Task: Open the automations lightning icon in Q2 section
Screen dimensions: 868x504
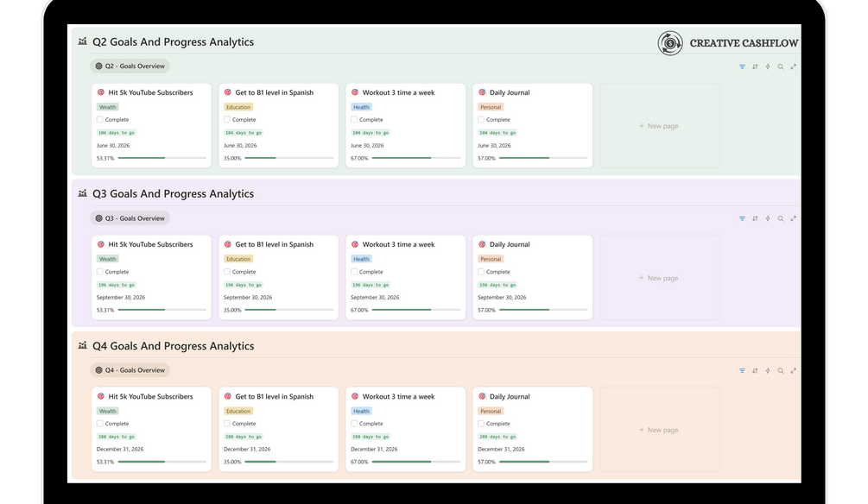Action: pyautogui.click(x=768, y=67)
